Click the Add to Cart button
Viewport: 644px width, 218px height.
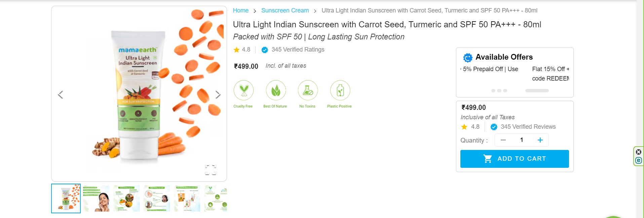(515, 159)
